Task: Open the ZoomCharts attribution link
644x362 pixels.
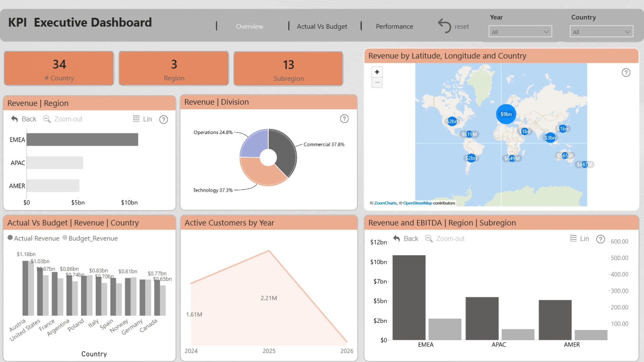Action: tap(385, 203)
